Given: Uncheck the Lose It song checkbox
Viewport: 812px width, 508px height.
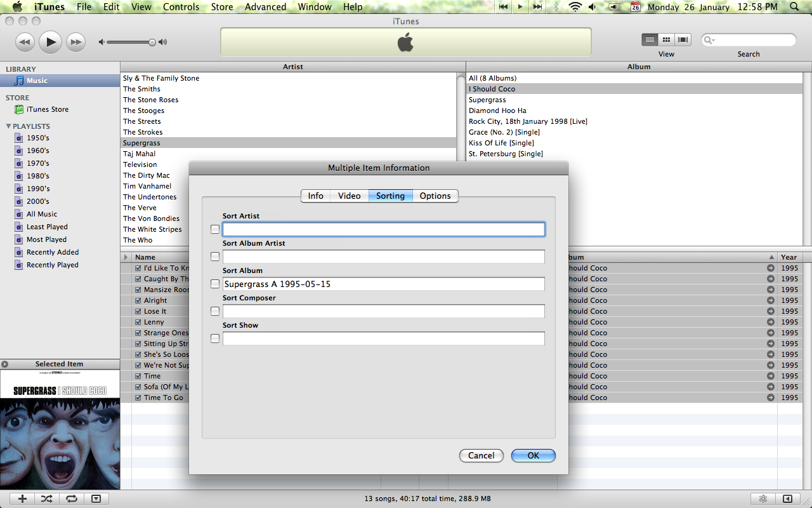Looking at the screenshot, I should (138, 311).
